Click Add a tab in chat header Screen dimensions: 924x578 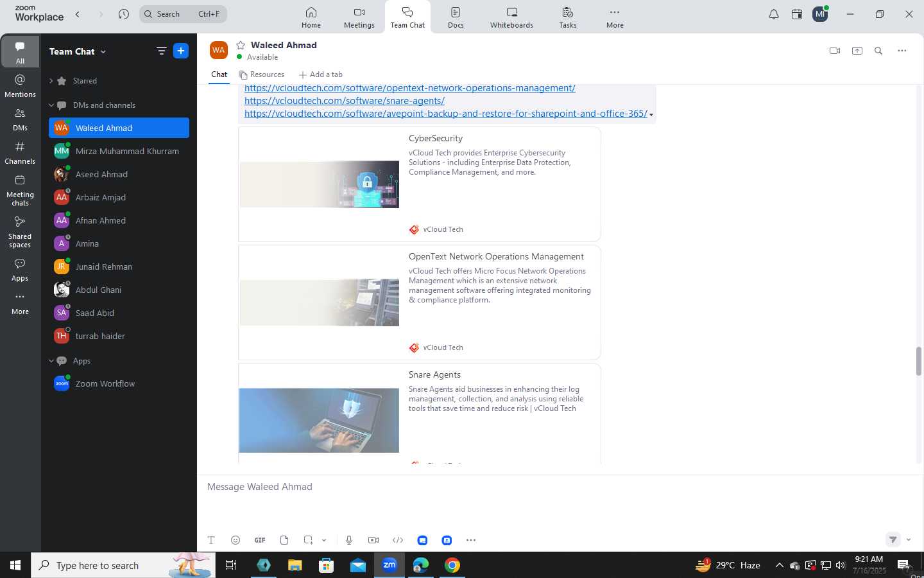coord(321,74)
